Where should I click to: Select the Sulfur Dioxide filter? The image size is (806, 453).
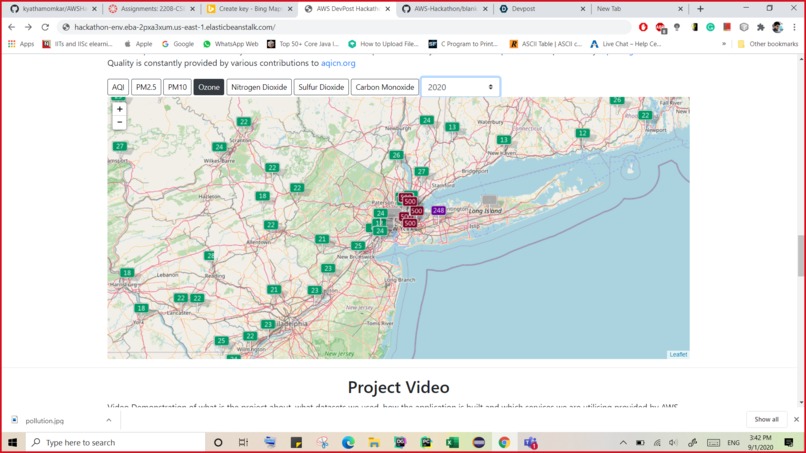[321, 87]
